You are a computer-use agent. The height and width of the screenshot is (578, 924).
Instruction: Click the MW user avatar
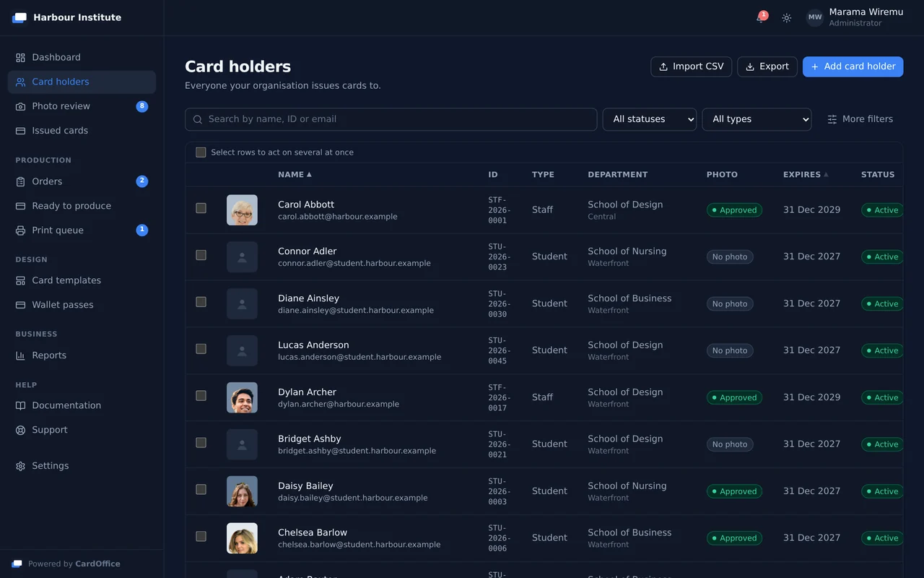pyautogui.click(x=815, y=17)
